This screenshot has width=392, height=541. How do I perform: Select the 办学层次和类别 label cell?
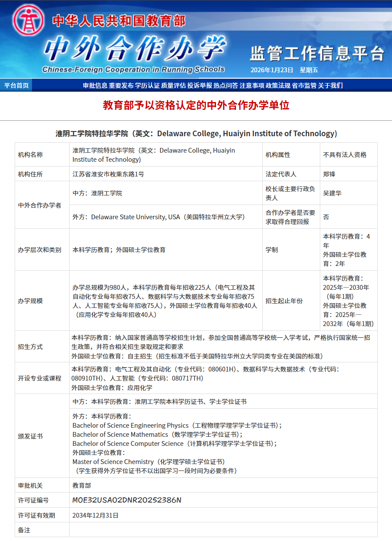(x=42, y=250)
